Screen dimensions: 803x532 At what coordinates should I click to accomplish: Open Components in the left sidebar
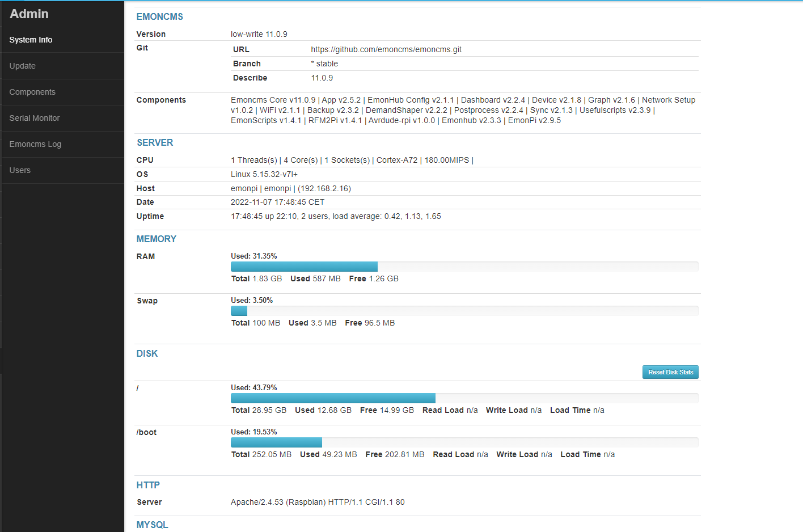(62, 92)
